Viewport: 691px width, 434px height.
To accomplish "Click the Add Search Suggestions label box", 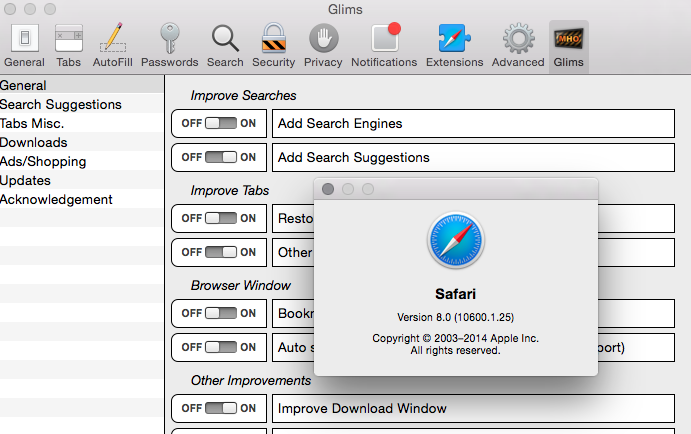I will (473, 157).
